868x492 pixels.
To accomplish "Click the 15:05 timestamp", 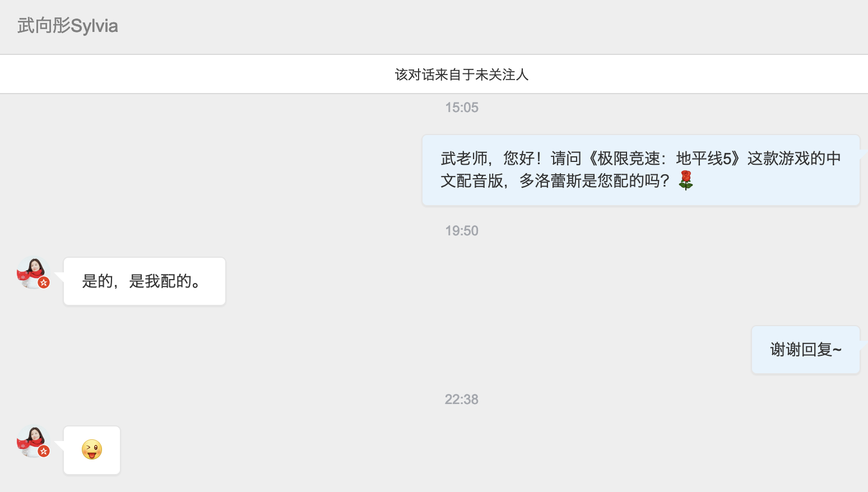I will pyautogui.click(x=462, y=108).
